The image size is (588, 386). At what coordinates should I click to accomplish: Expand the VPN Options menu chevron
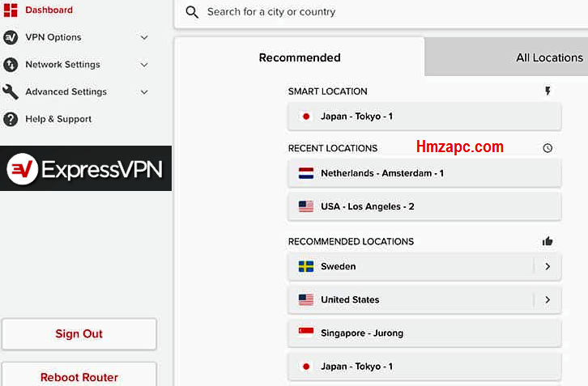(x=144, y=37)
